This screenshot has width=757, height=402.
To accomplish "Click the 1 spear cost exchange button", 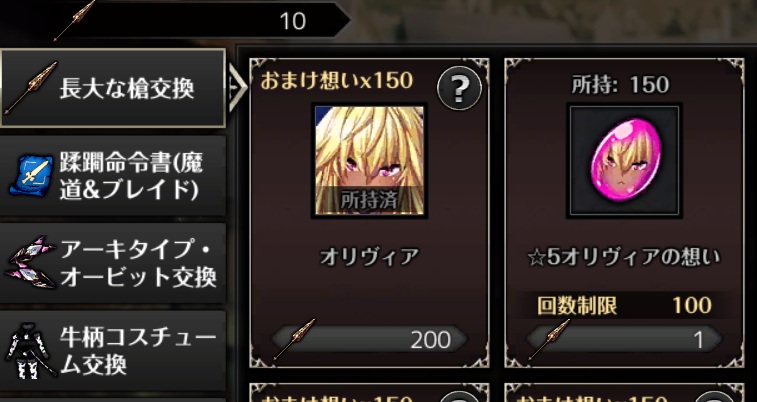I will click(624, 341).
